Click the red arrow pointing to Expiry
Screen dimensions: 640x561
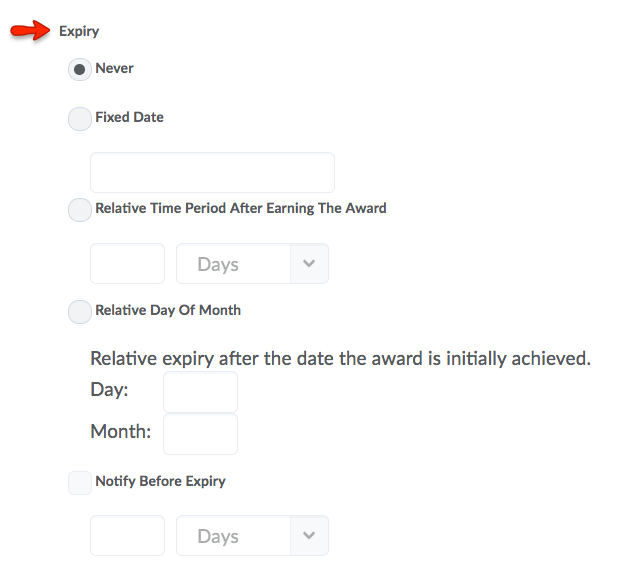click(x=30, y=31)
